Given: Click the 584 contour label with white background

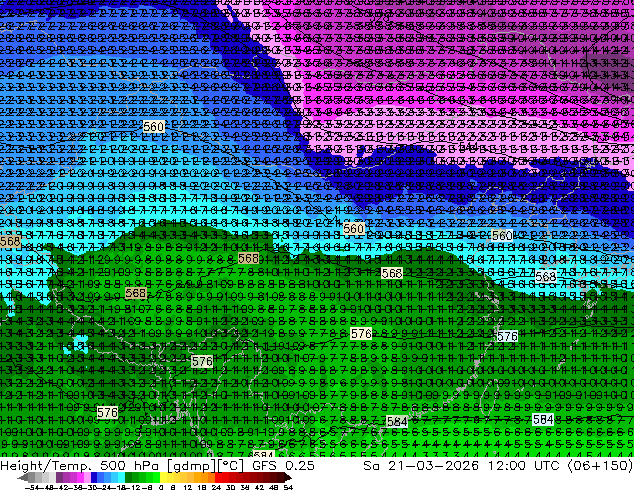Looking at the screenshot, I should tap(543, 420).
